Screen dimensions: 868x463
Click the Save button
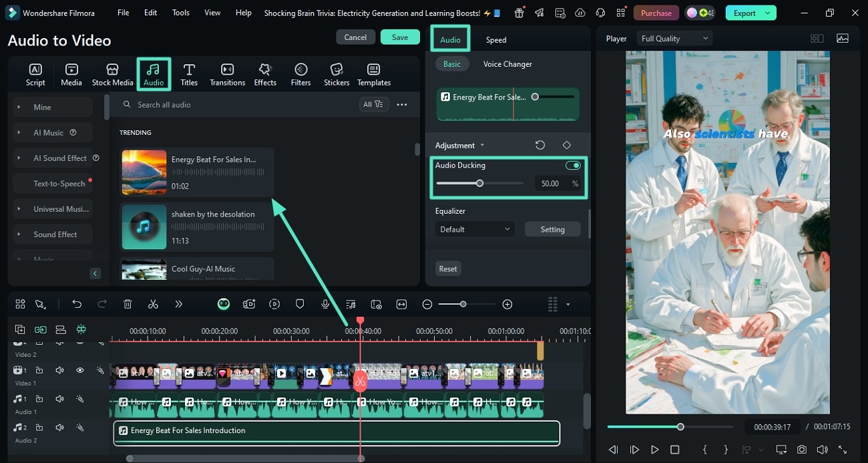[400, 37]
